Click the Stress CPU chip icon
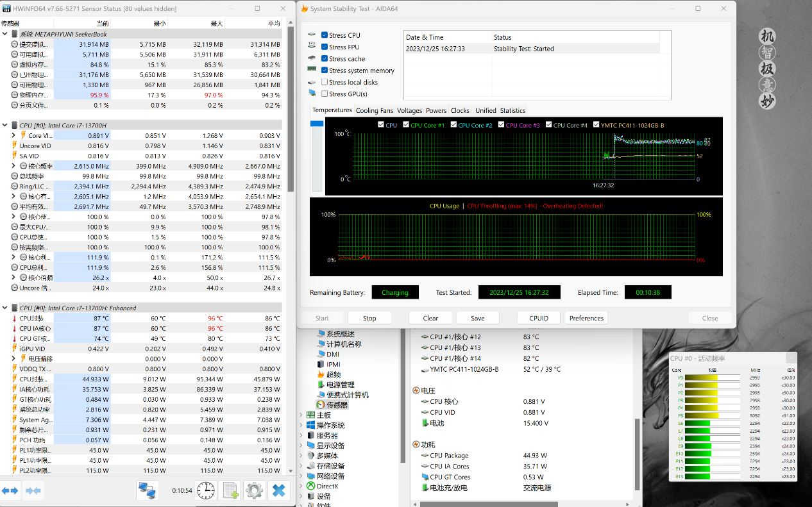Viewport: 812px width, 507px height. (x=312, y=35)
